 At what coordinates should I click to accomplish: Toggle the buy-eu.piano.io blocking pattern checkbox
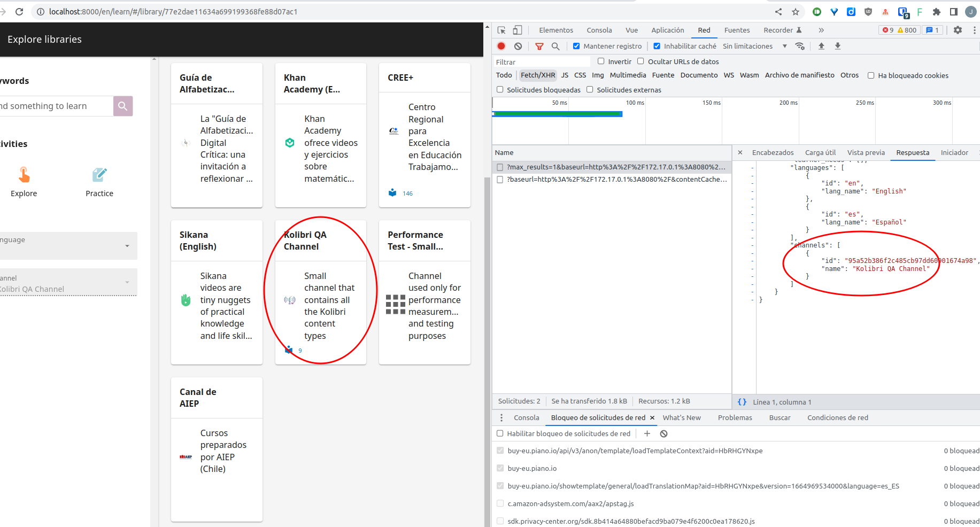click(500, 468)
